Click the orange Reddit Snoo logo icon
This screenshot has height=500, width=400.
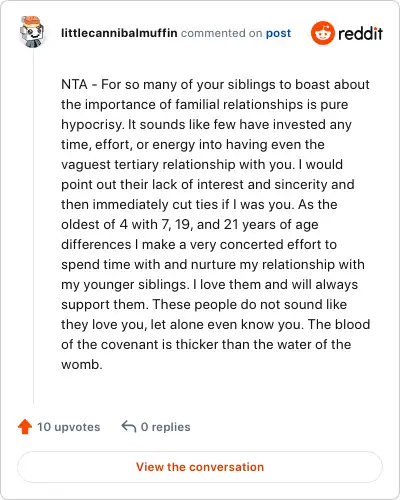tap(322, 33)
